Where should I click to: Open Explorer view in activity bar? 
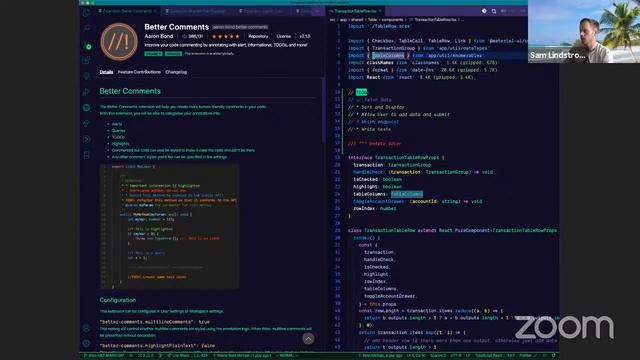click(86, 13)
